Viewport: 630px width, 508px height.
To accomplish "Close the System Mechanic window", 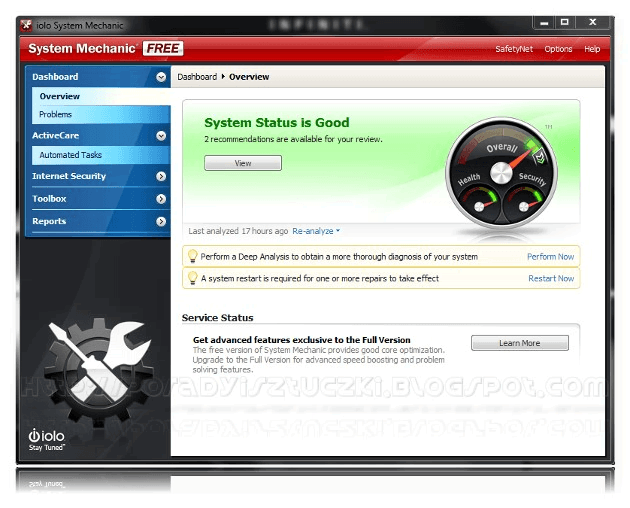I will [x=593, y=23].
